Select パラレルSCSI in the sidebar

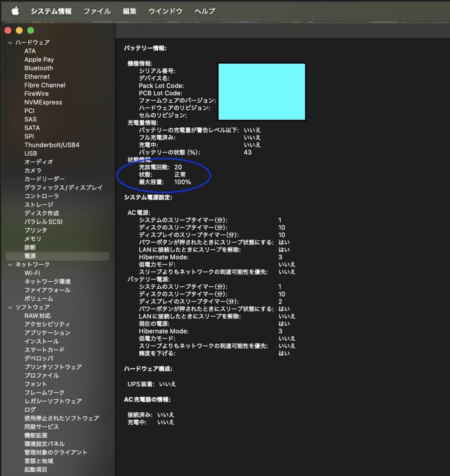click(43, 222)
